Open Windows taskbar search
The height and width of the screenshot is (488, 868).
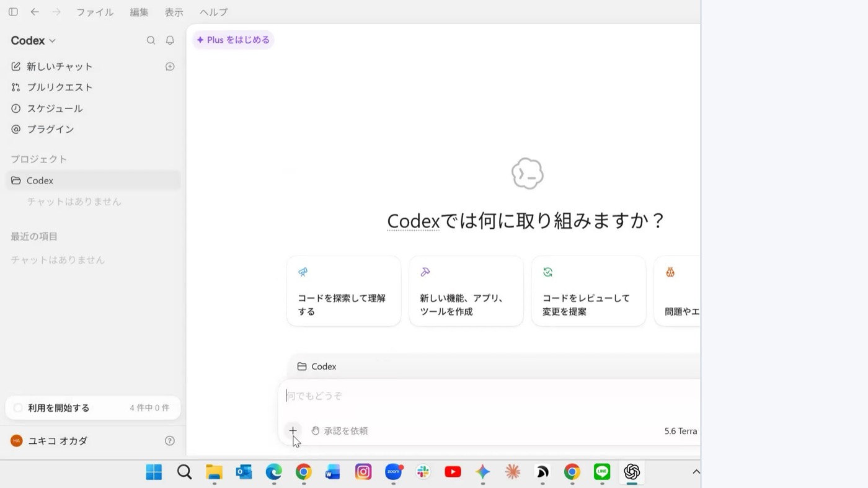[x=184, y=472]
